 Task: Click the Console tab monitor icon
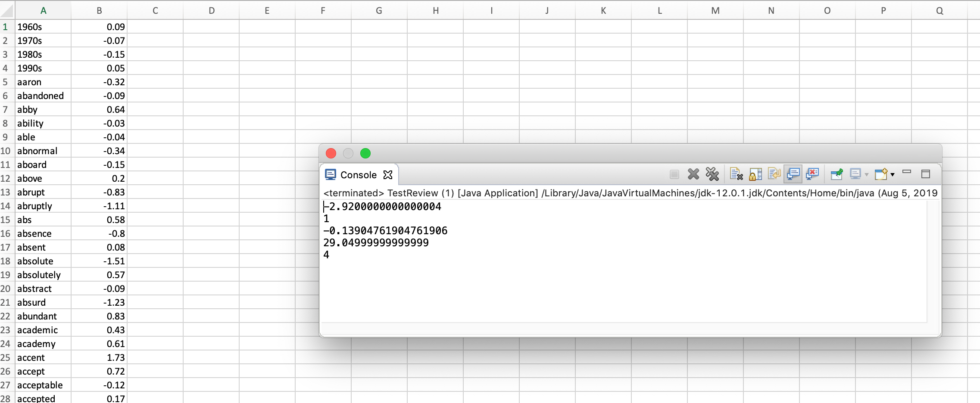pyautogui.click(x=331, y=174)
